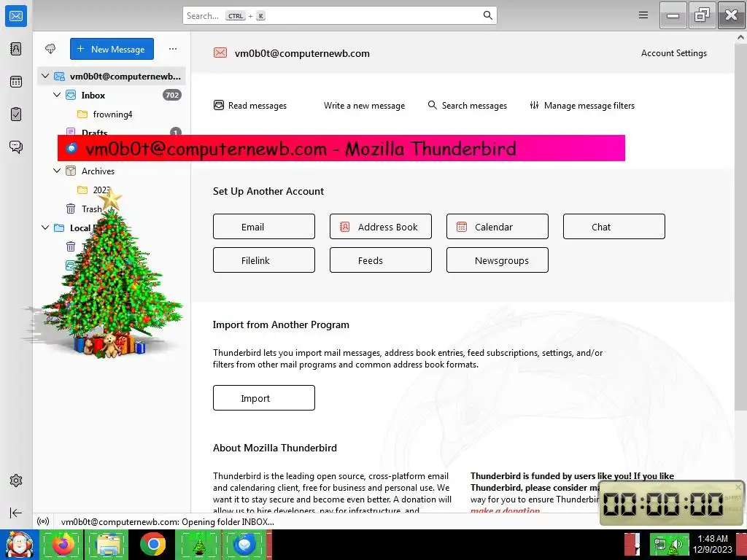This screenshot has height=560, width=747.
Task: Click the taskbar clock
Action: pos(712,544)
